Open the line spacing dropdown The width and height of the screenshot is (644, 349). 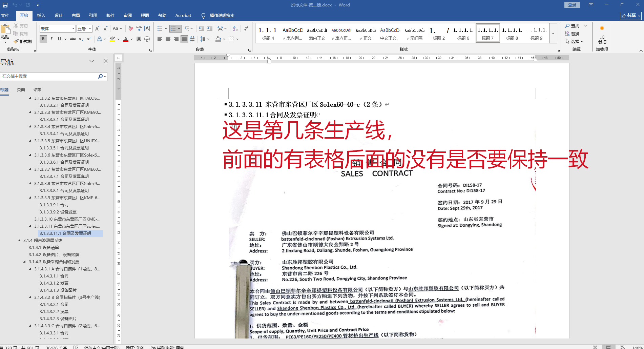(205, 39)
